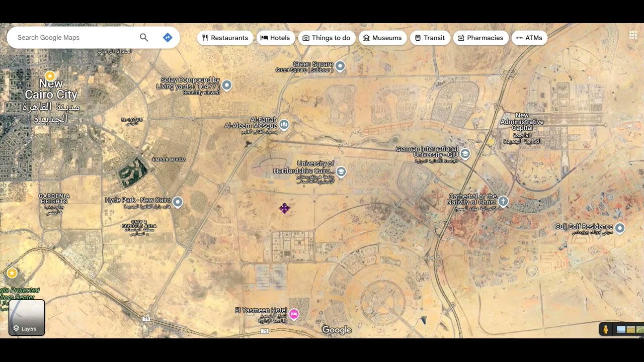Click the Hyde Park - New Cairo pin
This screenshot has height=362, width=644.
pos(178,202)
